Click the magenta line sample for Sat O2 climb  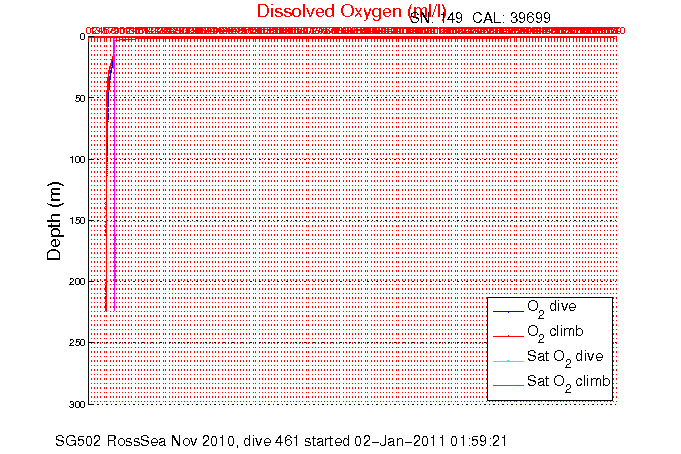[x=508, y=385]
